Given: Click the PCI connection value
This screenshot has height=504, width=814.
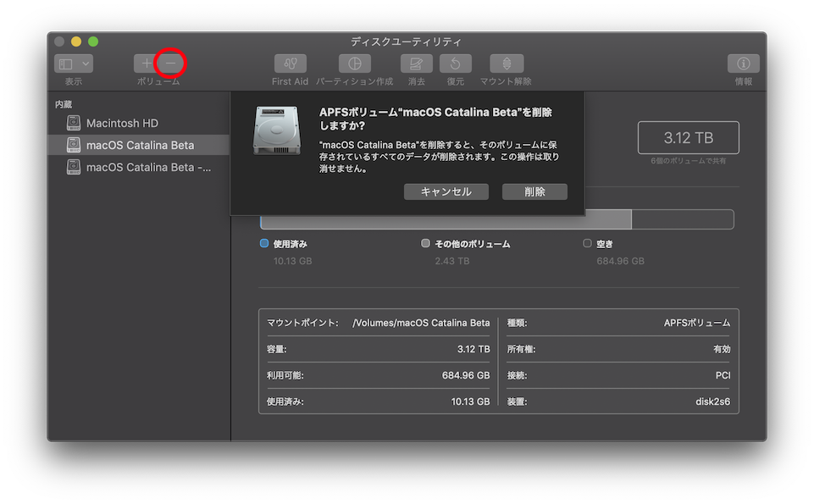Looking at the screenshot, I should click(723, 375).
